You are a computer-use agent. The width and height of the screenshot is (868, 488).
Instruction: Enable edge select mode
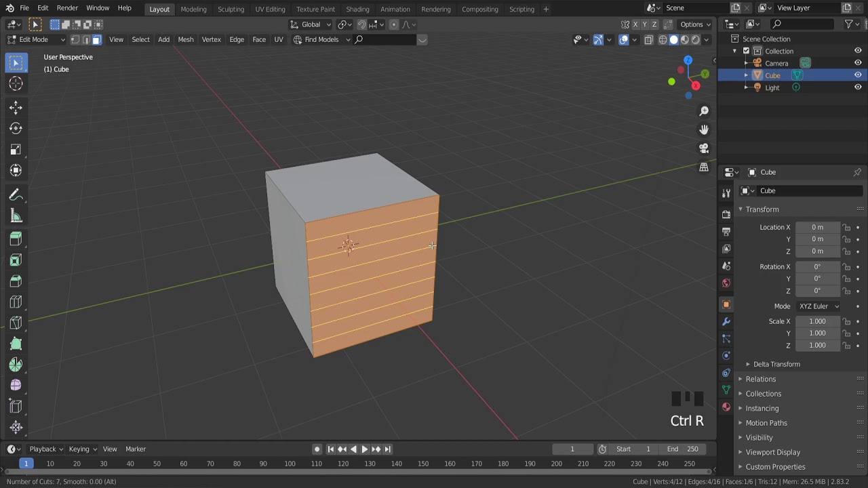click(x=86, y=39)
